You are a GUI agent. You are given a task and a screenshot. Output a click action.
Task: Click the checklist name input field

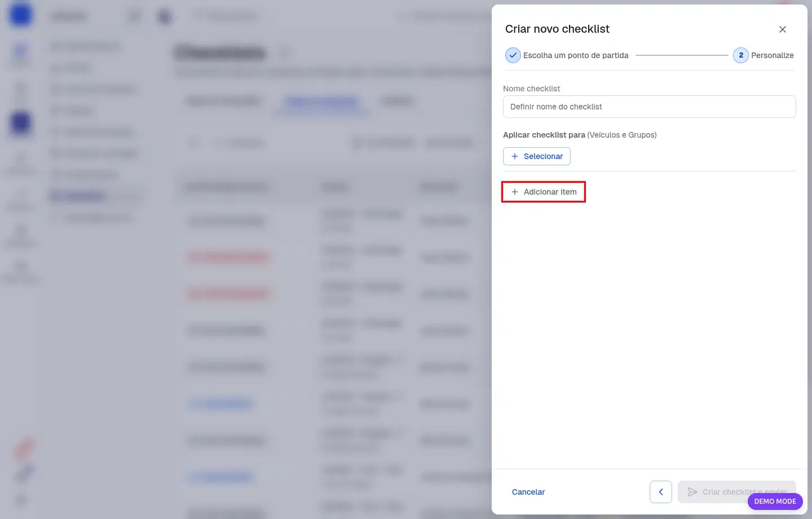pos(649,107)
